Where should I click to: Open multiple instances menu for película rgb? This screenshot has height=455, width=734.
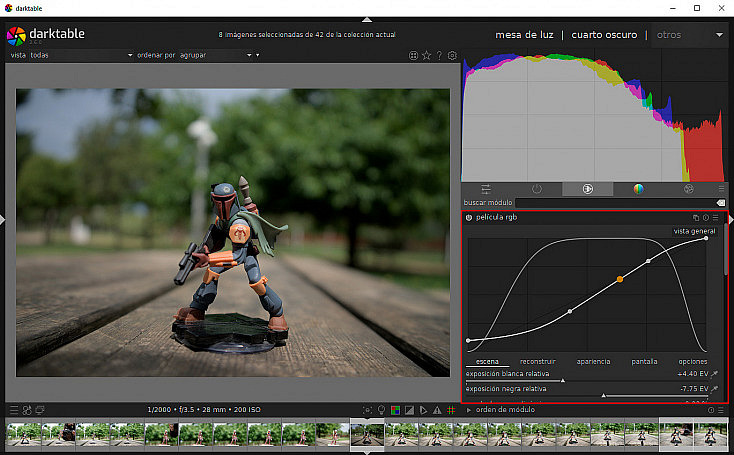point(696,218)
